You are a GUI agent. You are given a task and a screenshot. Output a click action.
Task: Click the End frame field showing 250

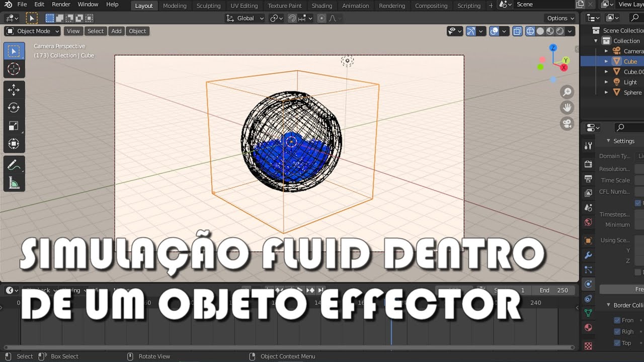click(x=554, y=290)
